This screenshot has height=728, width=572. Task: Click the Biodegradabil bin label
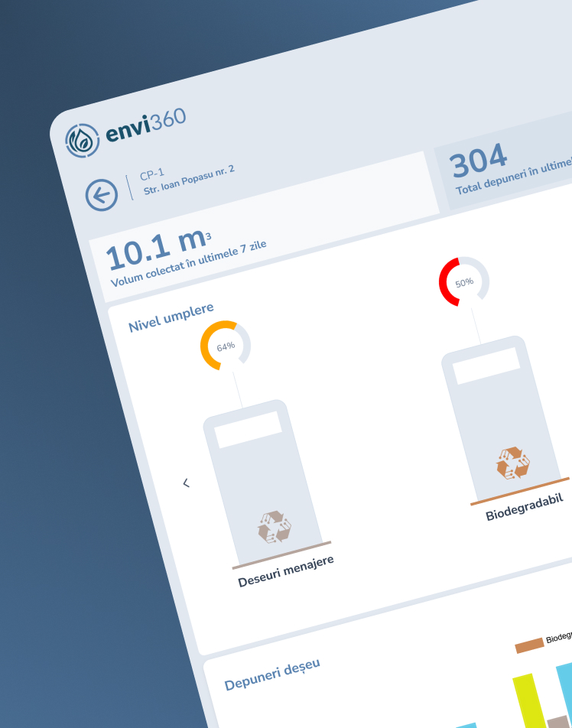tap(525, 507)
